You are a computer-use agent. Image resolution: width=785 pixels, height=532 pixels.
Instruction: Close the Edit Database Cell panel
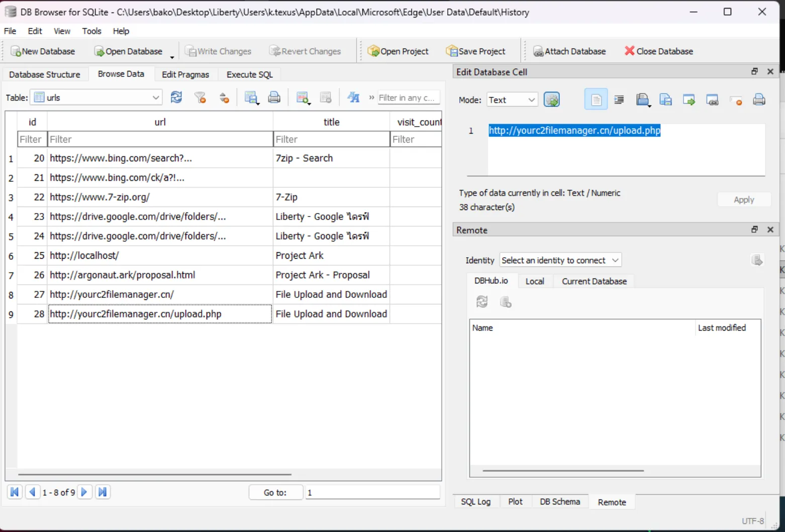770,71
